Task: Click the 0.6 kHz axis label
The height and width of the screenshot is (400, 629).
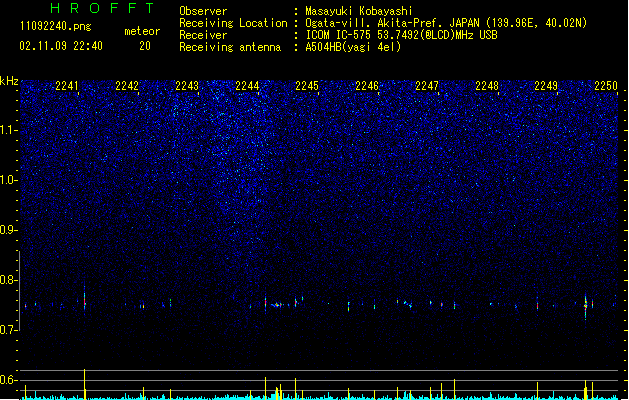Action: tap(8, 380)
